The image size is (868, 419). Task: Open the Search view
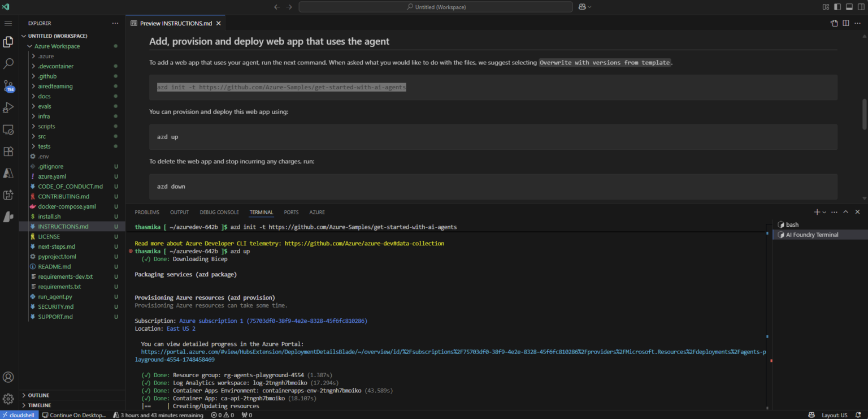8,63
